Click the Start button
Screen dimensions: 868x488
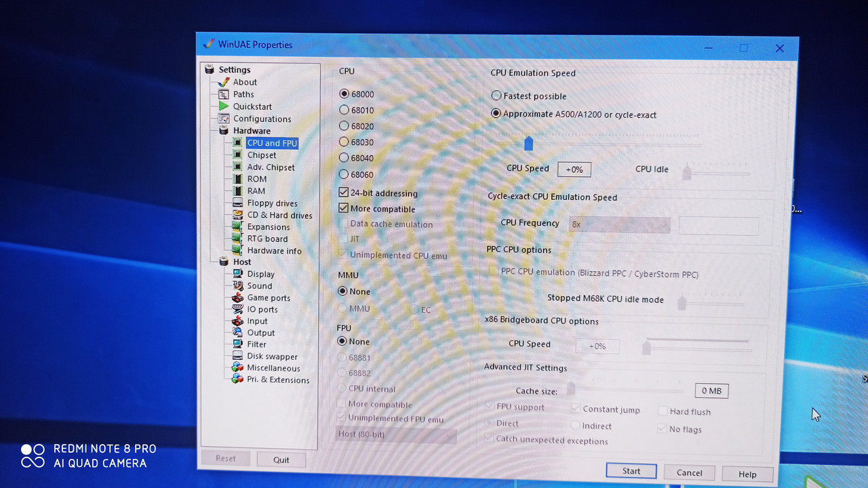631,471
